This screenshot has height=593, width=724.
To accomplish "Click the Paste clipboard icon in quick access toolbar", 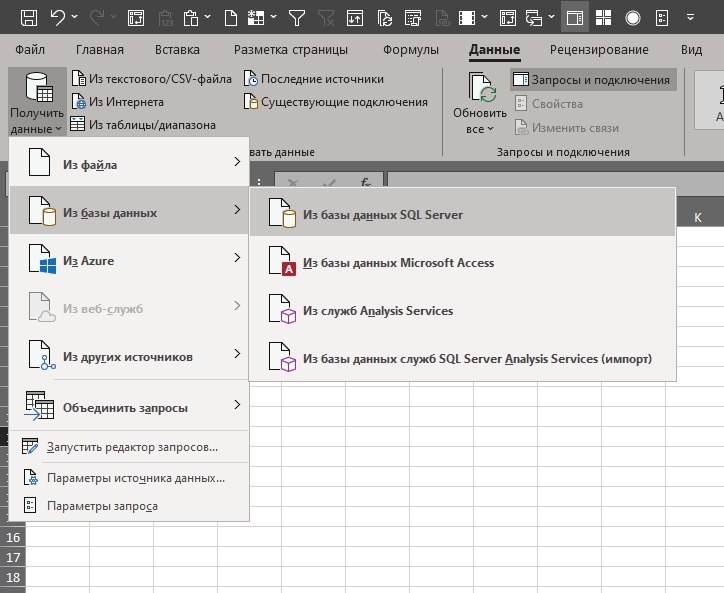I will [x=191, y=18].
